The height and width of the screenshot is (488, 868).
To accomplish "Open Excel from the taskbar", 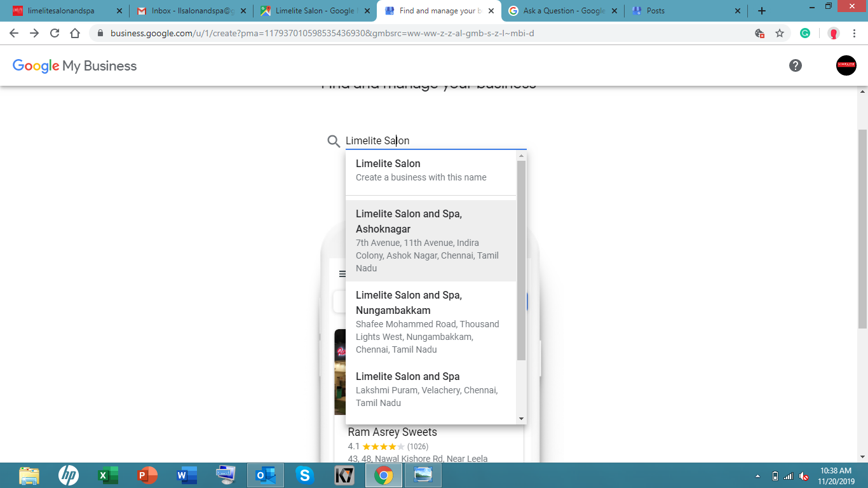I will coord(108,475).
